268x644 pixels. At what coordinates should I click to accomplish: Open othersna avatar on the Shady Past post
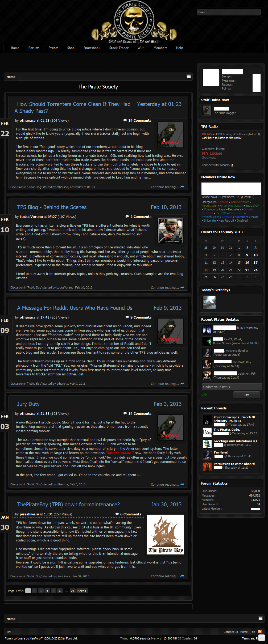coord(170,135)
